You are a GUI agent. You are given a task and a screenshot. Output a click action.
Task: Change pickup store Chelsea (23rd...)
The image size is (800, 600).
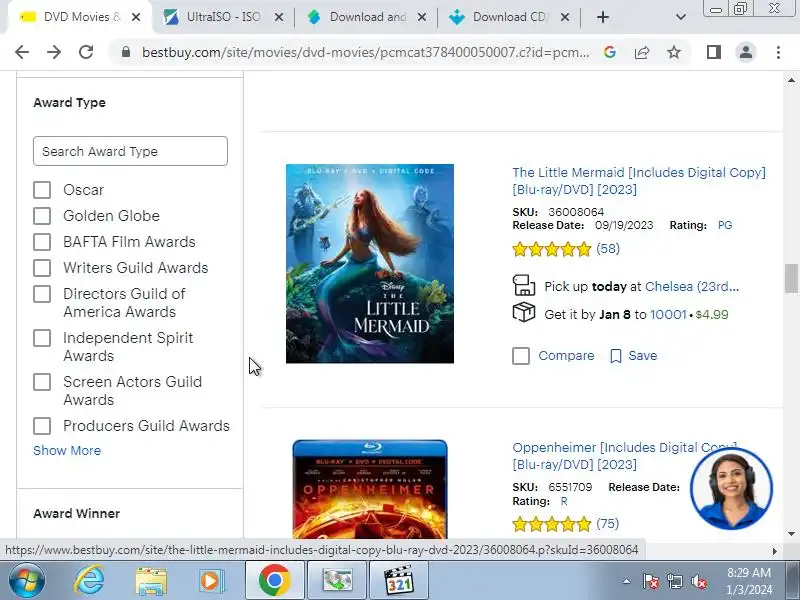(692, 286)
